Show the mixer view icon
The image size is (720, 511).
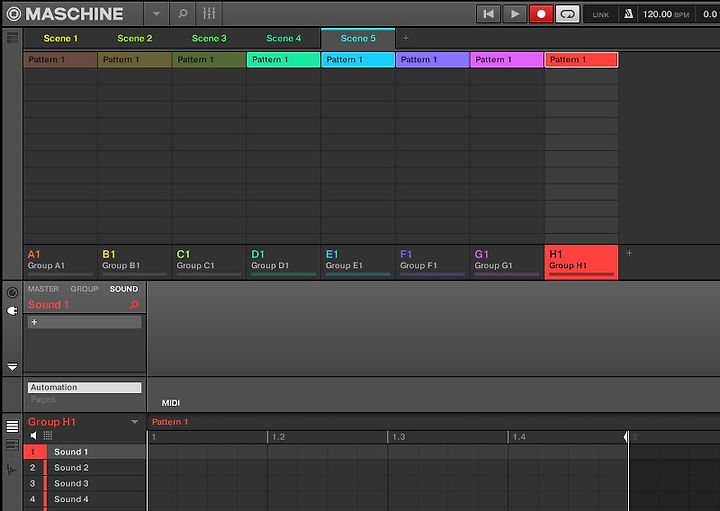209,14
